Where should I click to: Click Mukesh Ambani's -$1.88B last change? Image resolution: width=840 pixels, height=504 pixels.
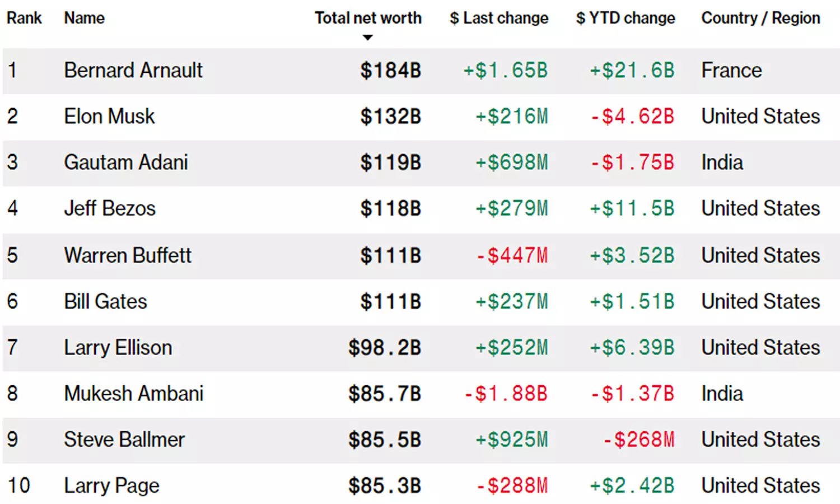click(506, 393)
